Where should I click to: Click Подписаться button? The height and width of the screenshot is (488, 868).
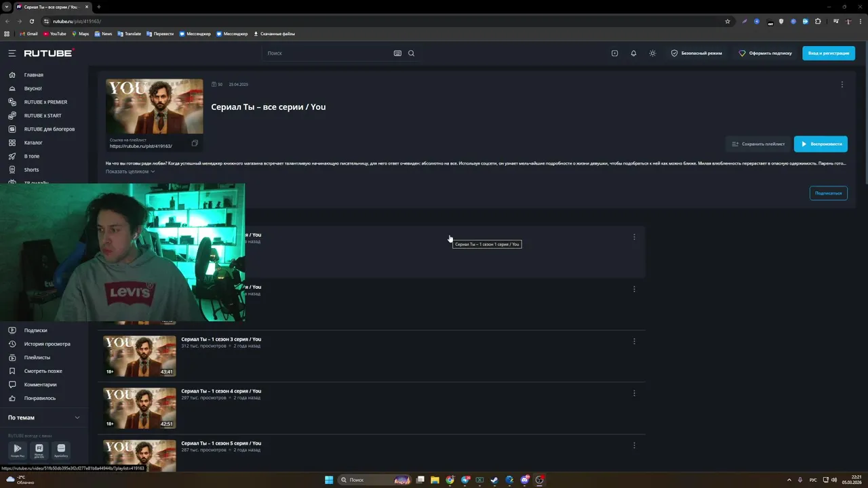tap(828, 193)
